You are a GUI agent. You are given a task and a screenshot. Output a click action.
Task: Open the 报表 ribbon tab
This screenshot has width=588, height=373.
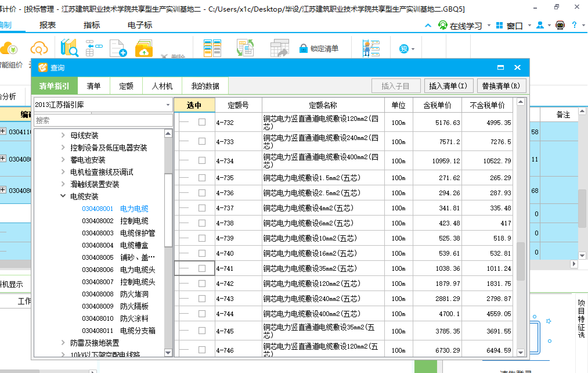point(48,25)
